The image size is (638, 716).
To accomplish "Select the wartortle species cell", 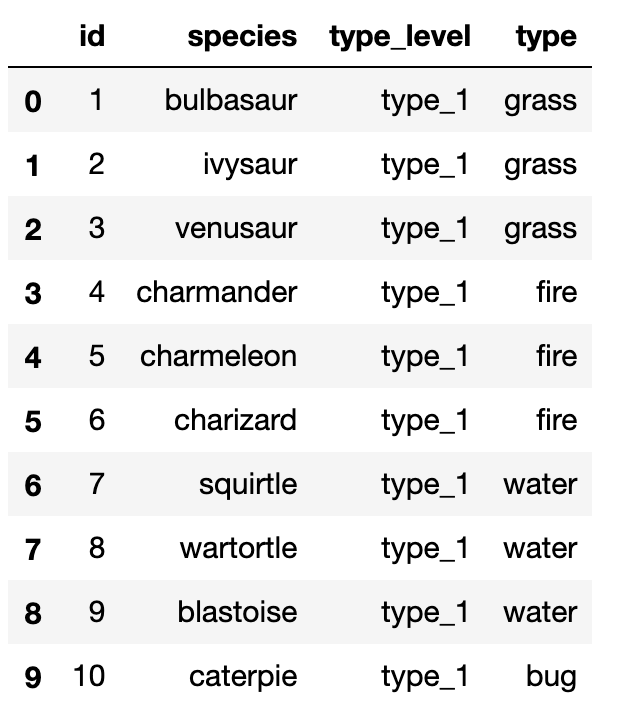I will coord(238,548).
